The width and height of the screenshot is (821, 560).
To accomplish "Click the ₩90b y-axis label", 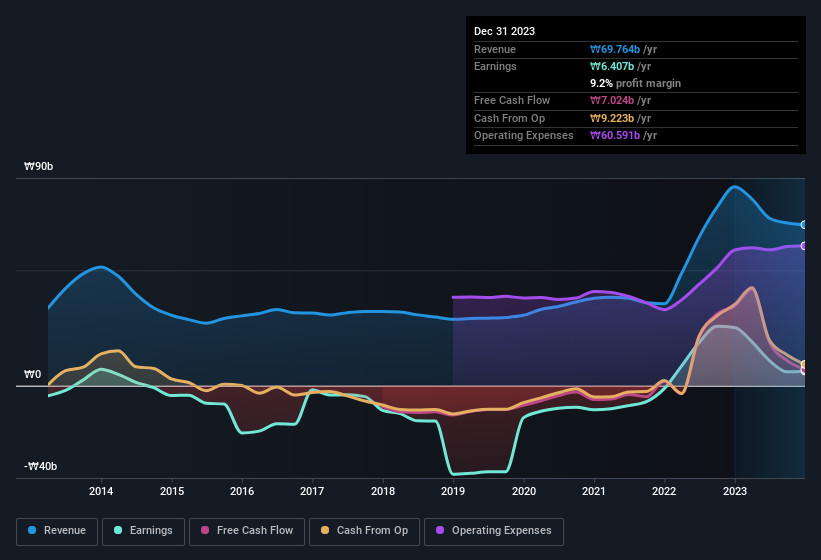I will tap(39, 166).
